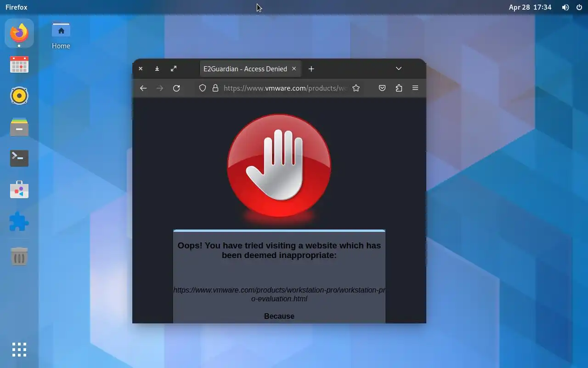
Task: Launch the Calendar app in dock
Action: 19,64
